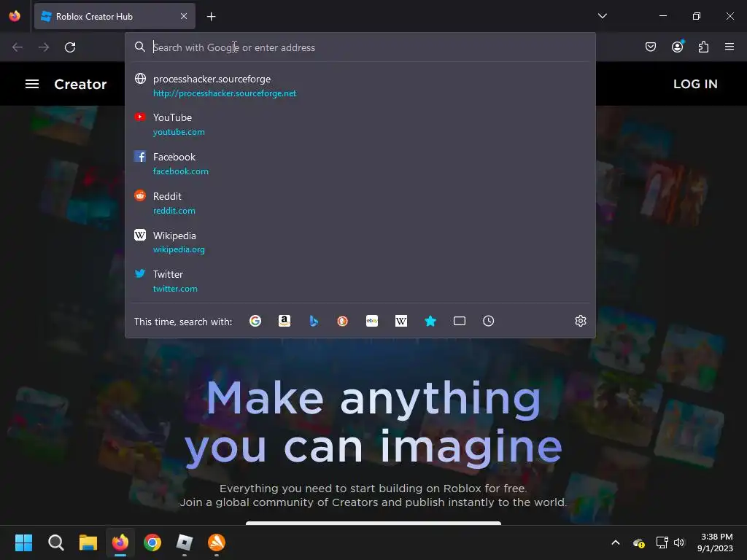The width and height of the screenshot is (747, 560).
Task: Open Firefox View button
Action: [15, 16]
